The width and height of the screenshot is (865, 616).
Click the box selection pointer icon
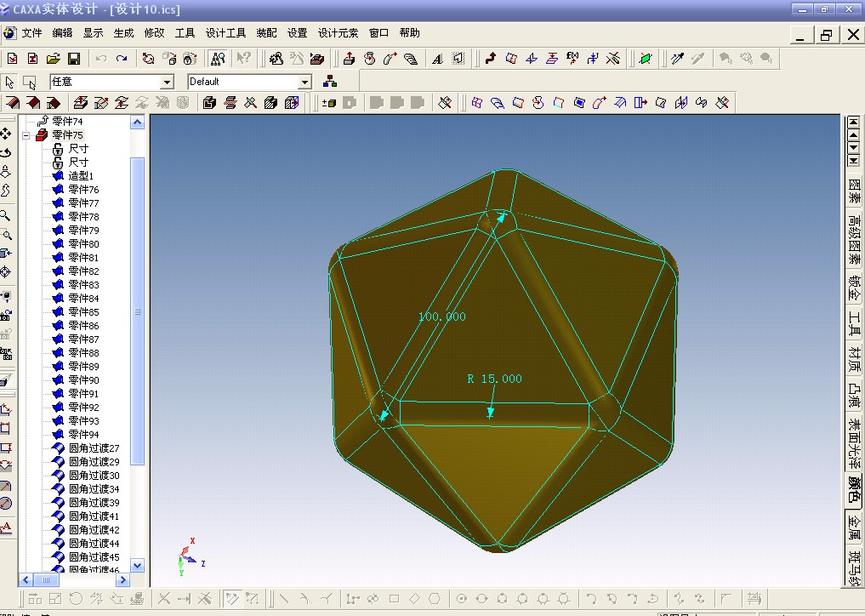pyautogui.click(x=29, y=83)
